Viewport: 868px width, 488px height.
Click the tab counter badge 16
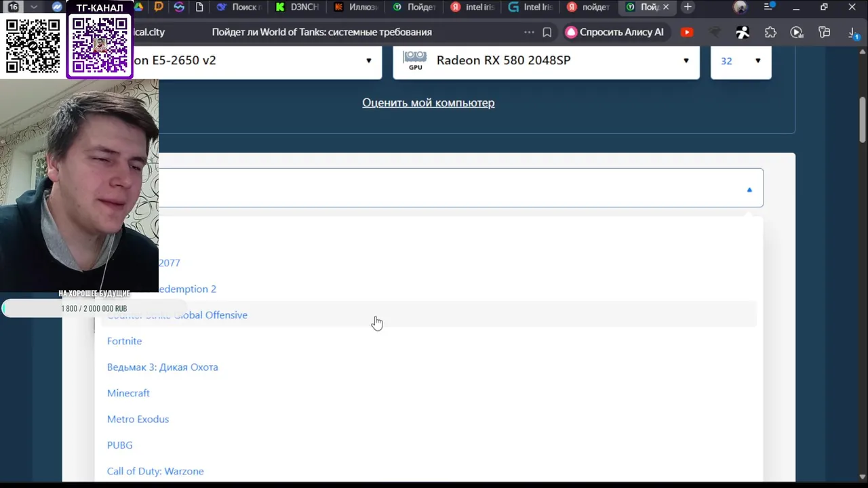coord(13,7)
